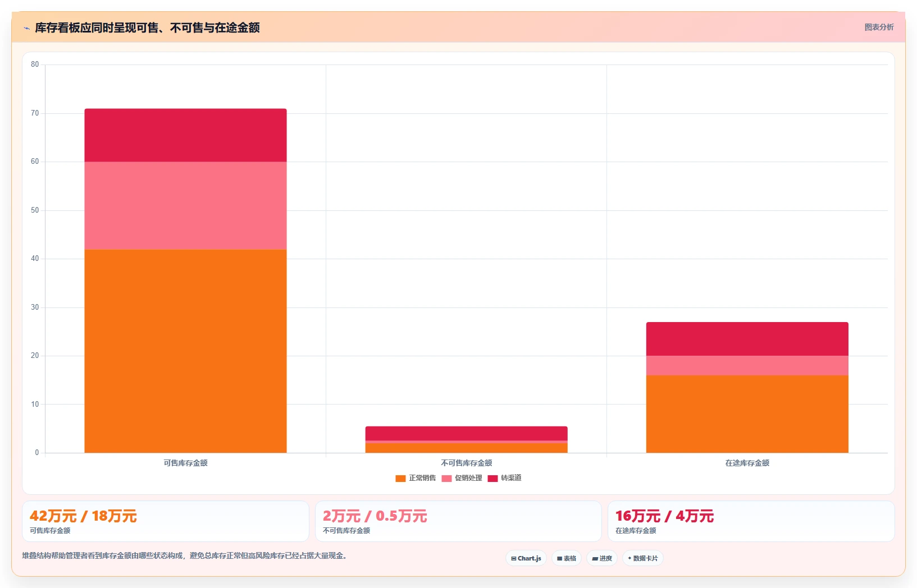917x588 pixels.
Task: Toggle the 促销处理 pink legend swatch
Action: (446, 479)
